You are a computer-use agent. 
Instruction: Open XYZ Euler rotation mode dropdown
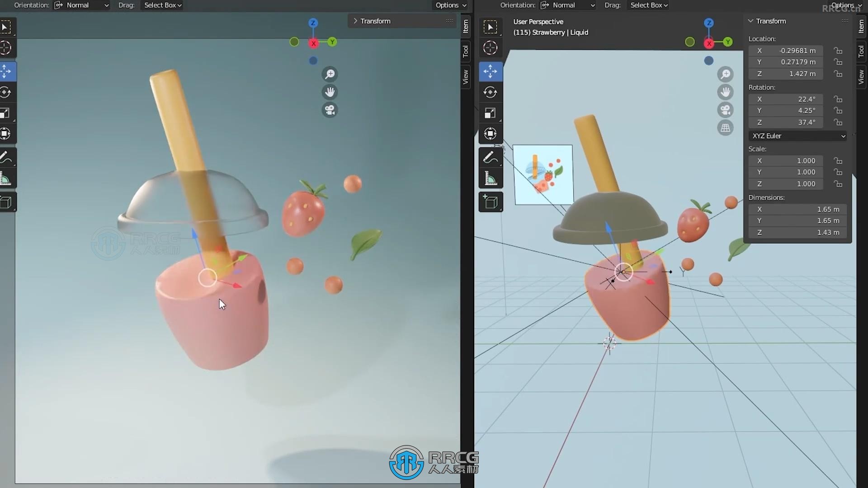pyautogui.click(x=798, y=136)
